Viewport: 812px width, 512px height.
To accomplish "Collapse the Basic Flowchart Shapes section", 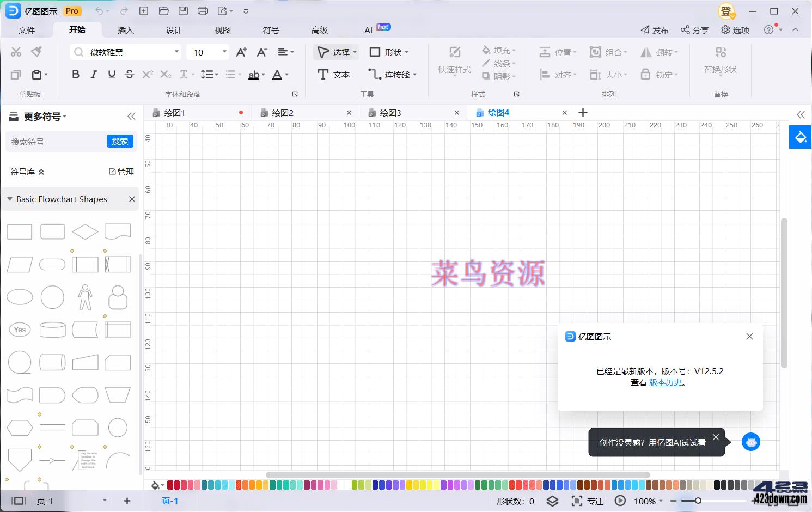I will [9, 199].
